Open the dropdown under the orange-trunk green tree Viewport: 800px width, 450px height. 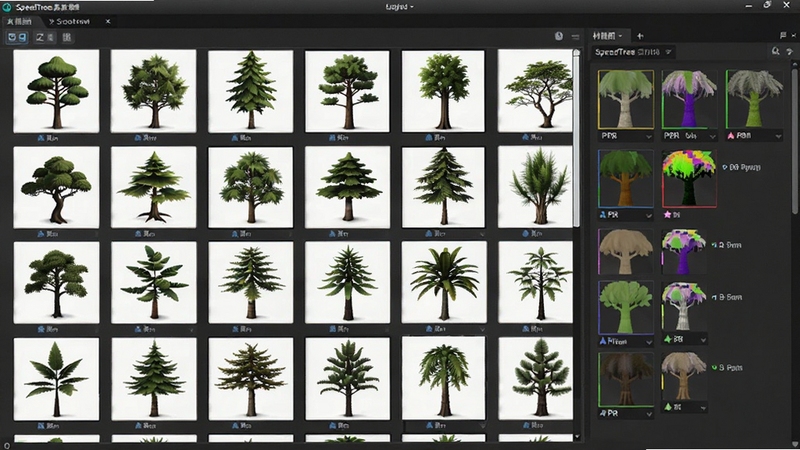[648, 216]
